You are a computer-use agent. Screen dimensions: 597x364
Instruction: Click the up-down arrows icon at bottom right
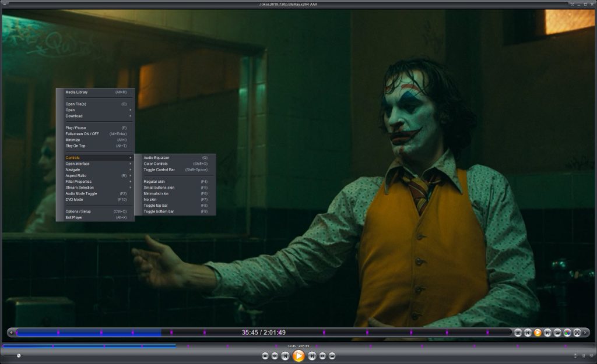[x=575, y=356]
